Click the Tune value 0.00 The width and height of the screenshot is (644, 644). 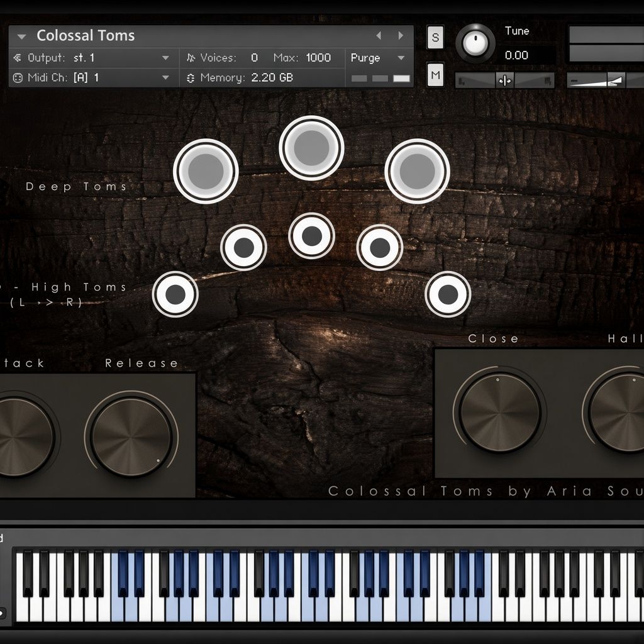(x=516, y=55)
